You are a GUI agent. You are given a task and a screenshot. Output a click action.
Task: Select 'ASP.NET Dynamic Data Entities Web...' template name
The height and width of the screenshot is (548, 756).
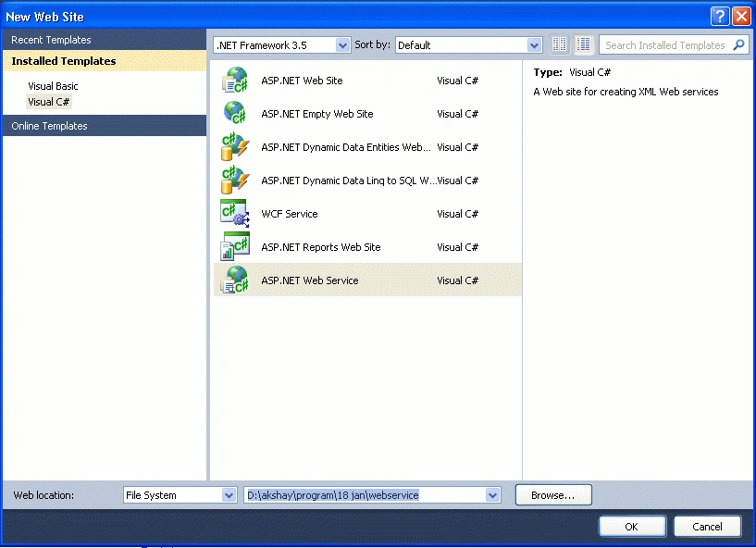pos(346,147)
